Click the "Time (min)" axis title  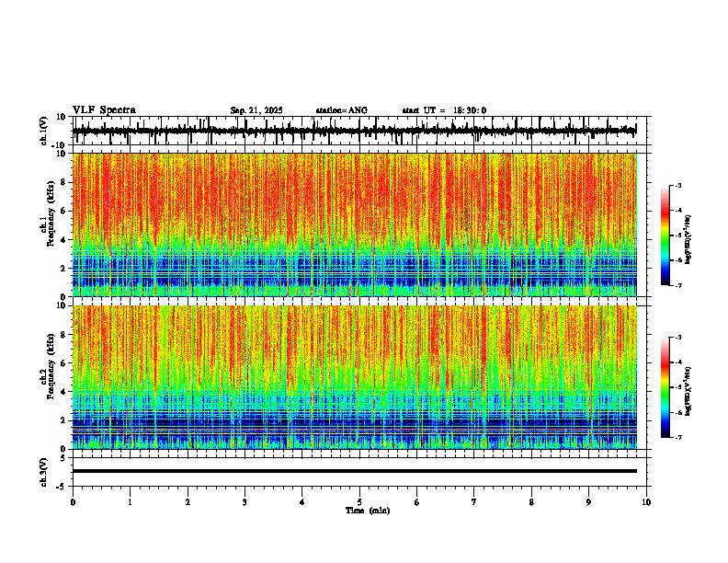pos(368,511)
